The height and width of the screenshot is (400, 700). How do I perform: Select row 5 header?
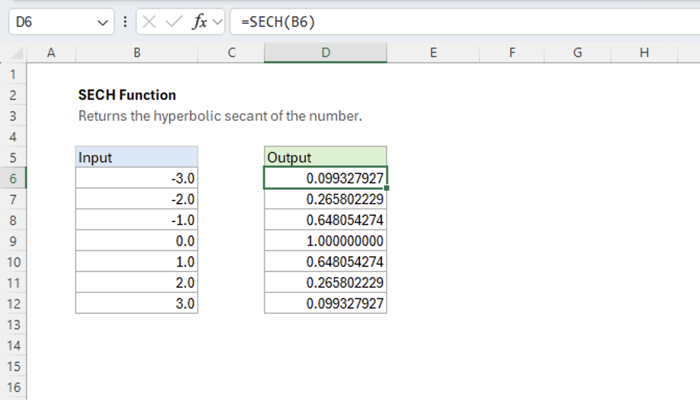point(13,158)
